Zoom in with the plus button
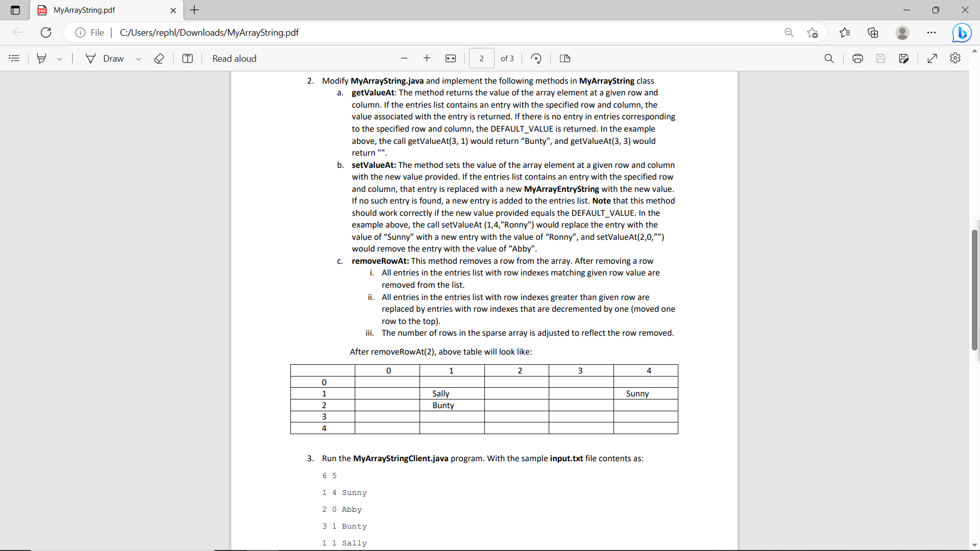Image resolution: width=980 pixels, height=551 pixels. click(x=427, y=59)
